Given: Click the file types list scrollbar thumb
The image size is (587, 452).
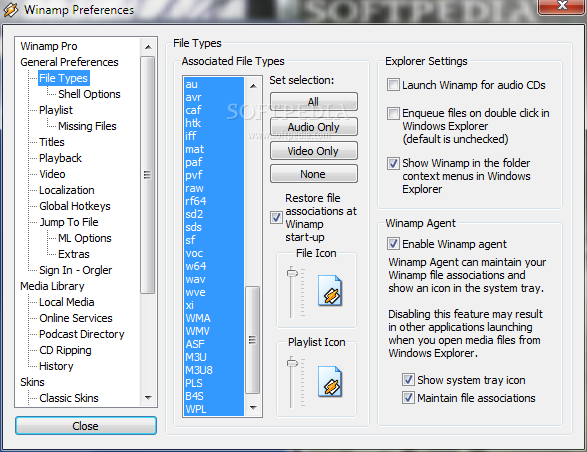Looking at the screenshot, I should [x=253, y=340].
